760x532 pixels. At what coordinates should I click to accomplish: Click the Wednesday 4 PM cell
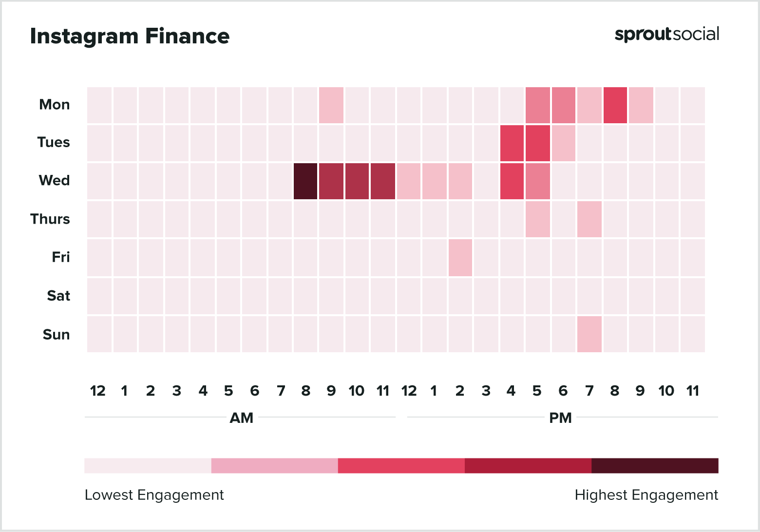pos(512,181)
